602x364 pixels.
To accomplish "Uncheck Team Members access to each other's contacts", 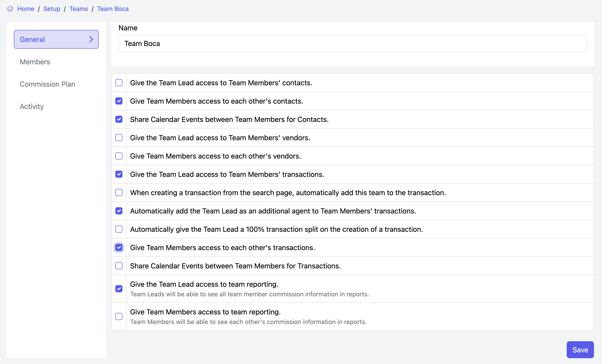I will pyautogui.click(x=119, y=101).
